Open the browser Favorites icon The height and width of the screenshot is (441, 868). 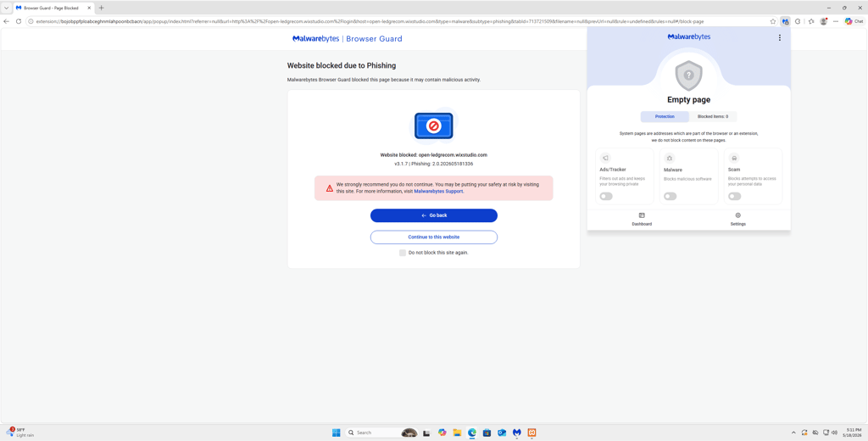(811, 21)
